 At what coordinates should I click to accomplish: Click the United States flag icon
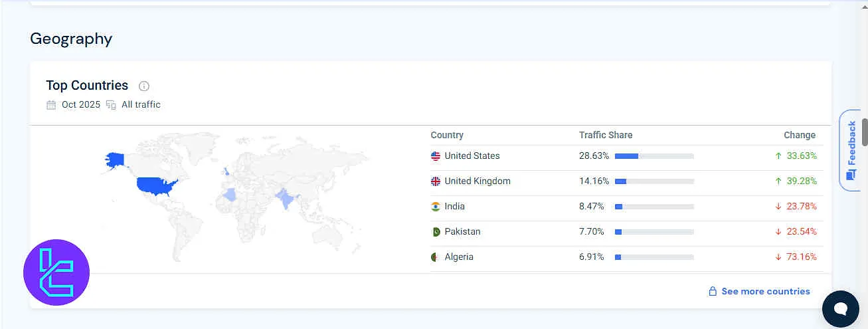coord(436,156)
